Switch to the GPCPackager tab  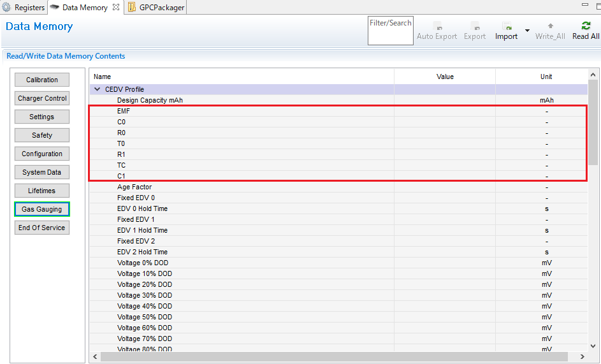(156, 7)
